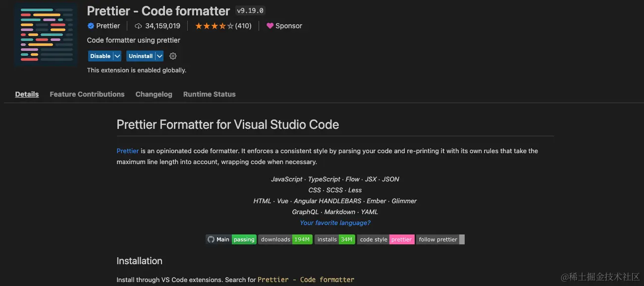Switch to the Feature Contributions tab
This screenshot has width=644, height=286.
[x=87, y=94]
